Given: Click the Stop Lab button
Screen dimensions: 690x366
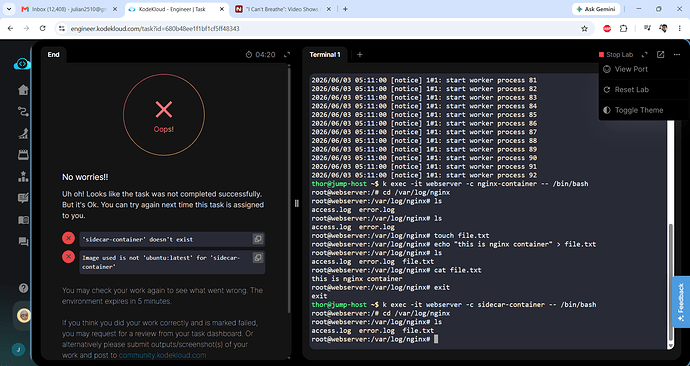Looking at the screenshot, I should click(616, 55).
